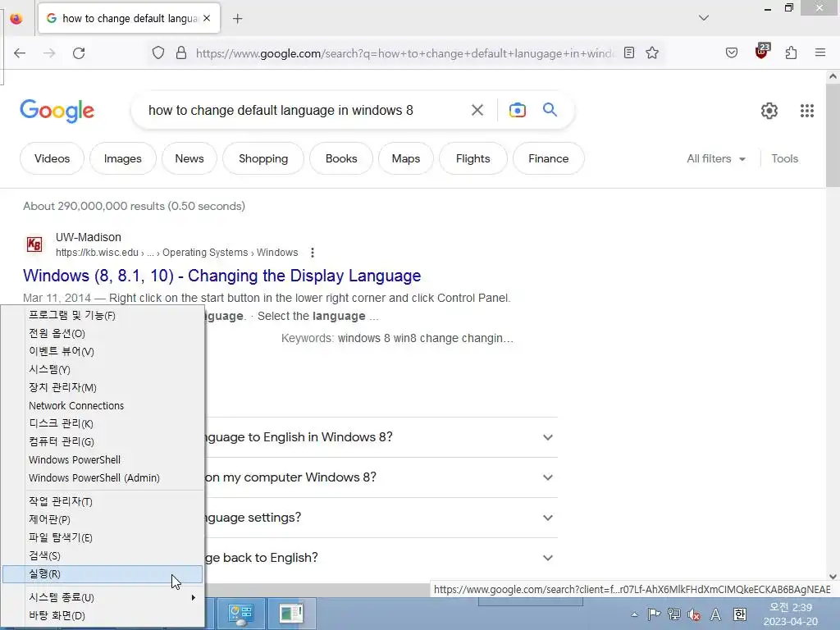Choose Windows PowerShell (non-admin) in the menu
The width and height of the screenshot is (840, 630).
pos(103,459)
